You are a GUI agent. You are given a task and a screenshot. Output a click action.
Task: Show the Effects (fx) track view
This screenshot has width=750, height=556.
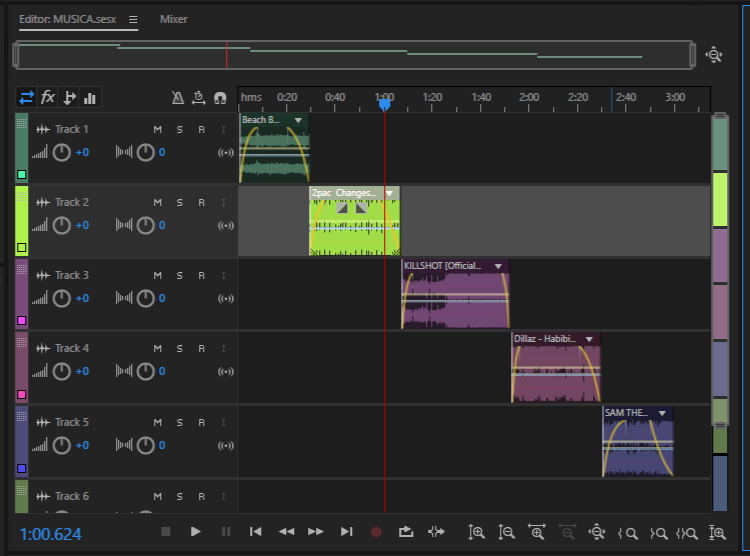coord(48,97)
